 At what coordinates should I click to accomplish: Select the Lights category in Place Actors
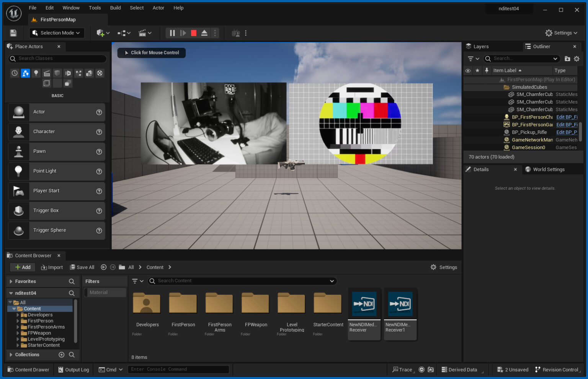click(x=36, y=73)
